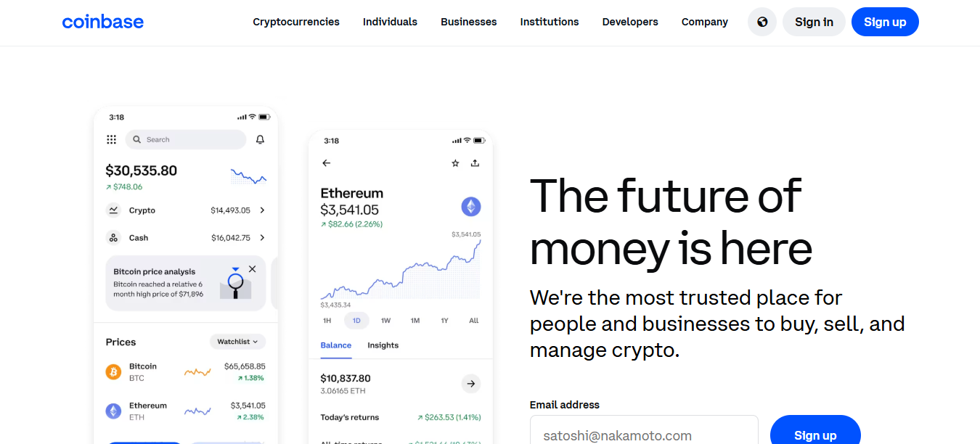The image size is (980, 444).
Task: Select the 1W chart range
Action: [x=385, y=321]
